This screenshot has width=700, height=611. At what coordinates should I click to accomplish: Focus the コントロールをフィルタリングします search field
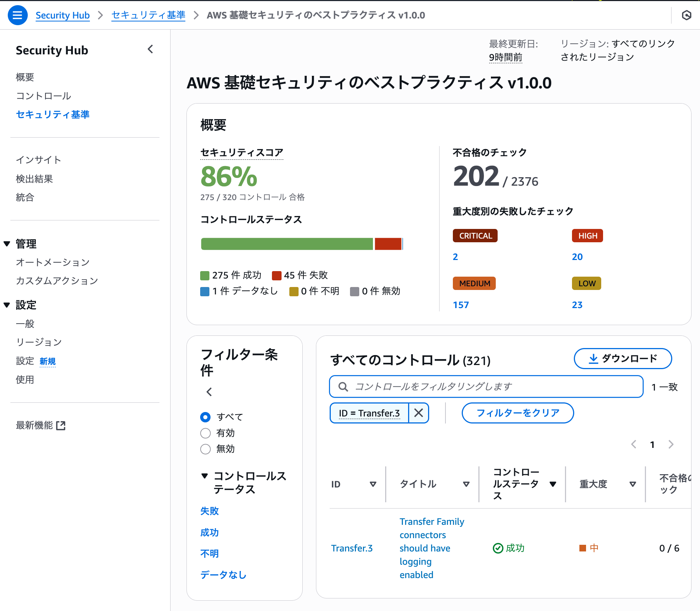pos(486,387)
